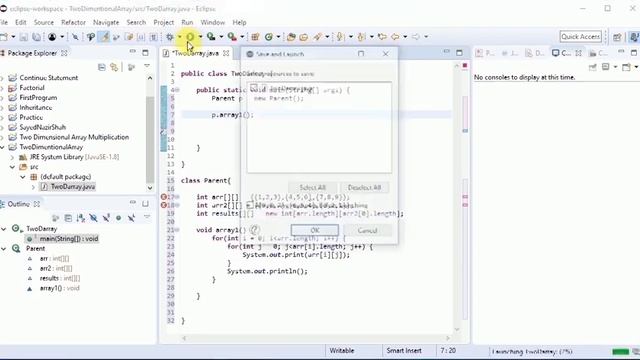Screen dimensions: 640x360
Task: Open the Debug button dropdown arrow
Action: coord(180,37)
